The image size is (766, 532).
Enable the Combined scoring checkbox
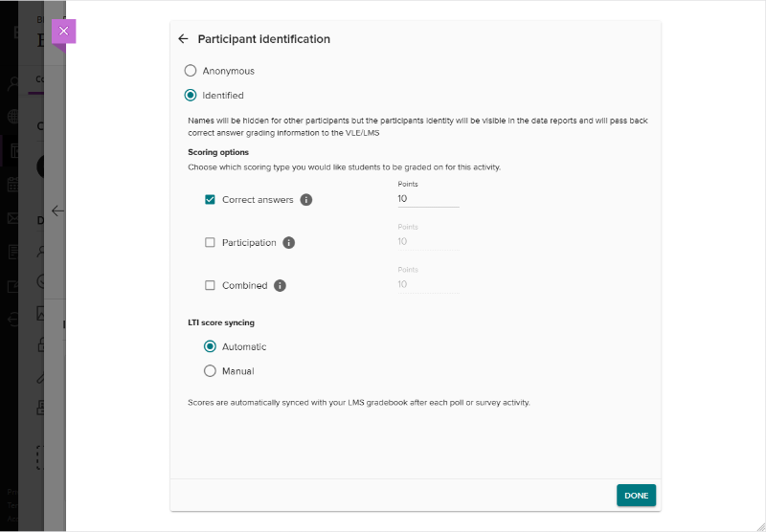(210, 285)
